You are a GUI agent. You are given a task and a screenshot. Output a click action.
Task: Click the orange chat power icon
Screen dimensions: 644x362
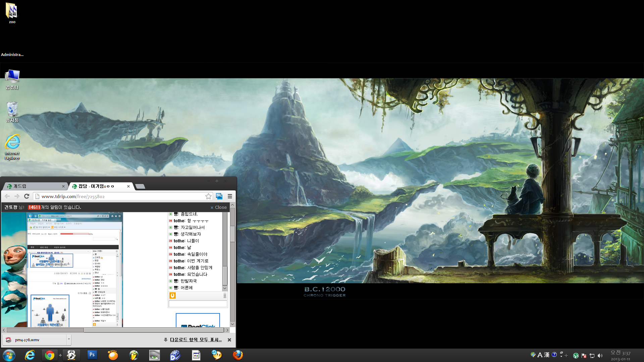coord(172,295)
